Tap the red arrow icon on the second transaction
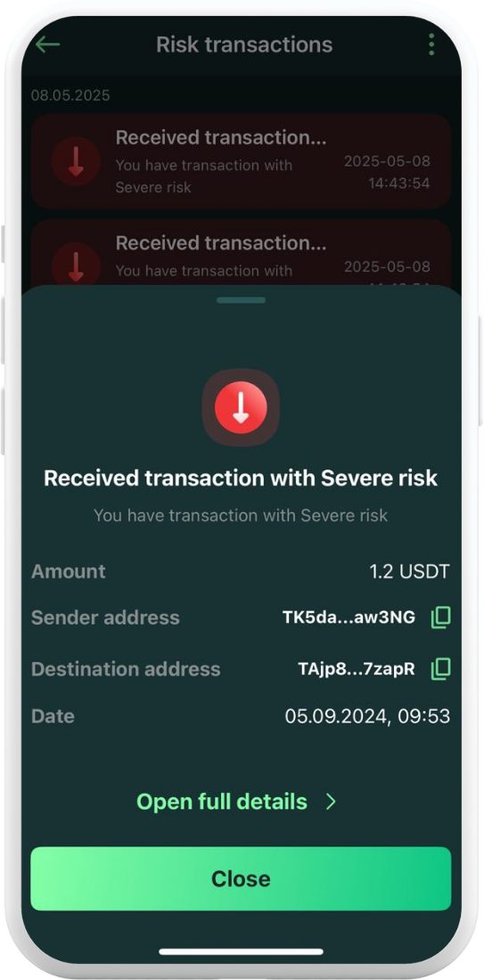The width and height of the screenshot is (484, 980). (x=76, y=265)
